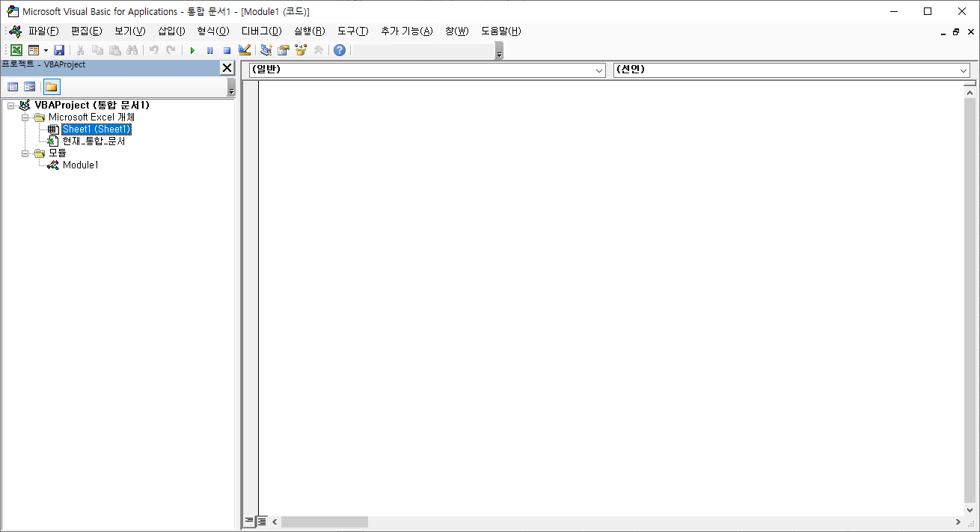Select Module1 in project tree
This screenshot has height=532, width=980.
(80, 165)
